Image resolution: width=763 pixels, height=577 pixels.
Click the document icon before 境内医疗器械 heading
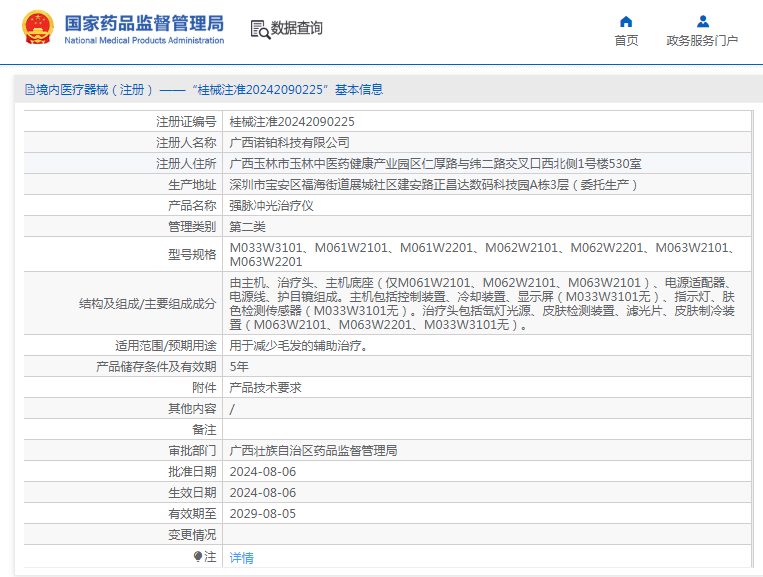pyautogui.click(x=30, y=90)
